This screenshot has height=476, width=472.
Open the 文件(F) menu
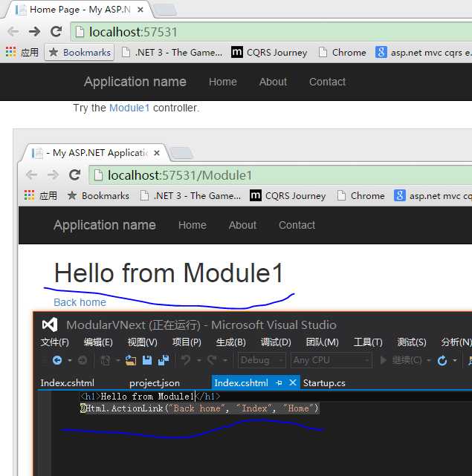tap(55, 342)
